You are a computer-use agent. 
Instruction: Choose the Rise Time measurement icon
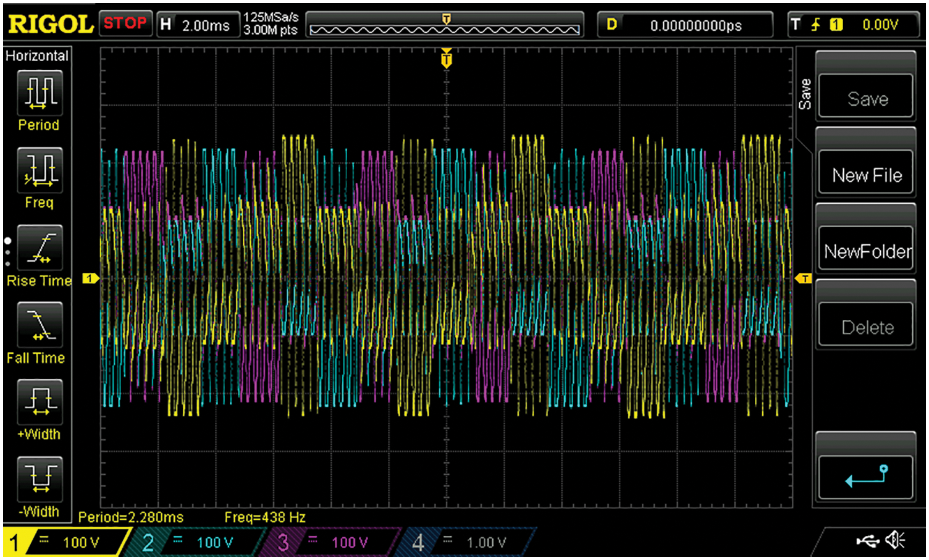[40, 248]
